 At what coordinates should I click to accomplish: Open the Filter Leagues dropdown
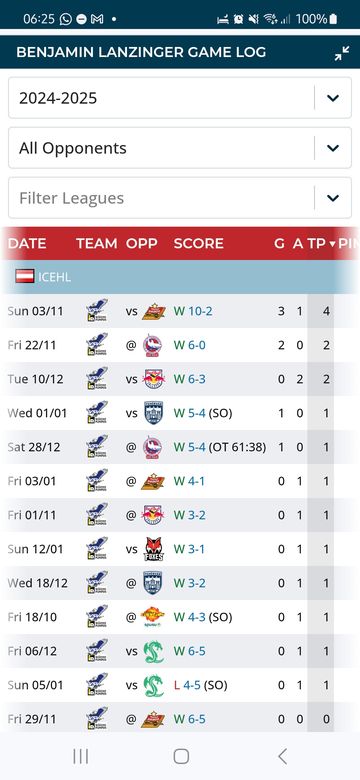click(x=180, y=198)
